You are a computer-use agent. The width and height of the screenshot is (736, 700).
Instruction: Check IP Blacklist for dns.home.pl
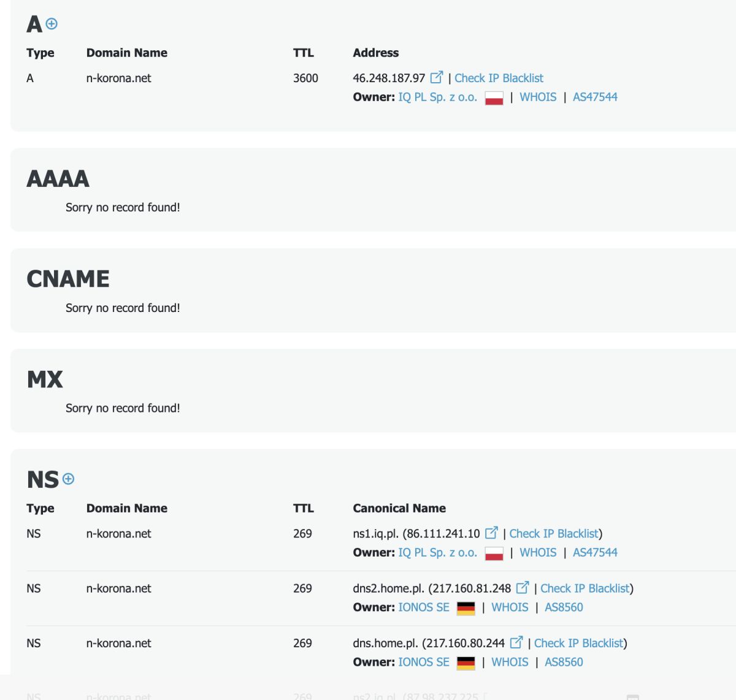click(578, 643)
